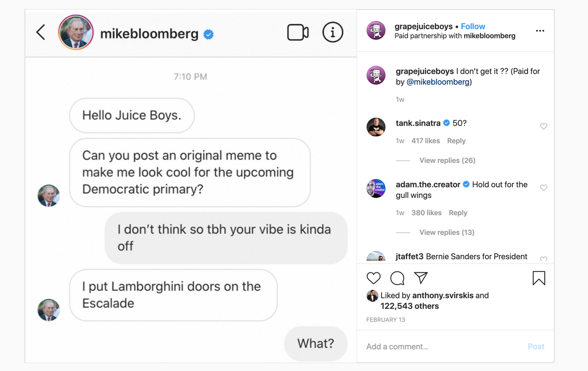
Task: Open the direct share paper plane icon
Action: [420, 278]
